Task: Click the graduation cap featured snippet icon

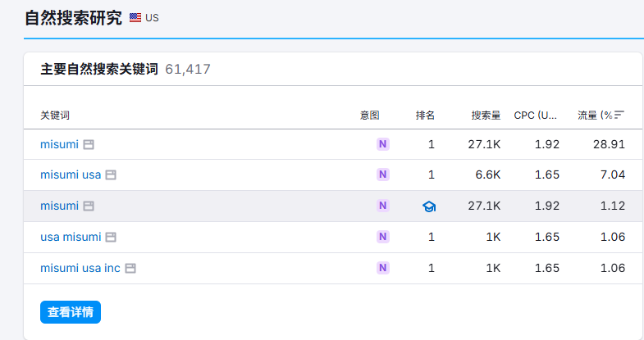Action: point(429,206)
